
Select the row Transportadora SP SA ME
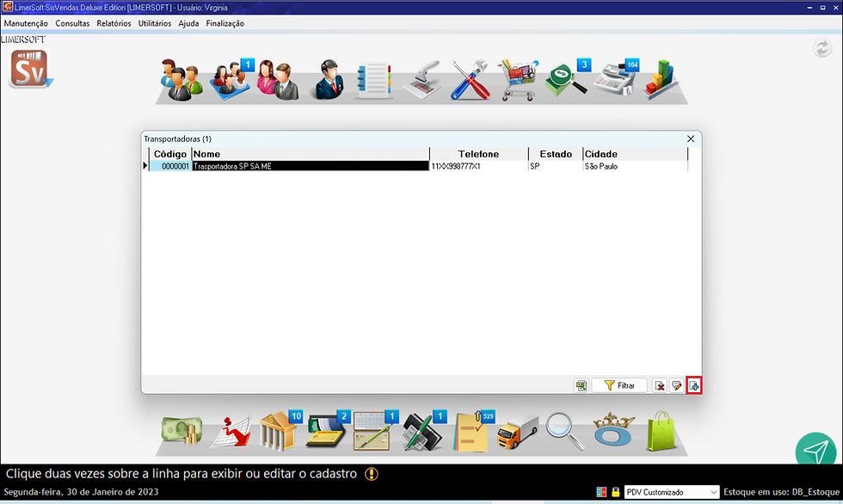pyautogui.click(x=311, y=166)
